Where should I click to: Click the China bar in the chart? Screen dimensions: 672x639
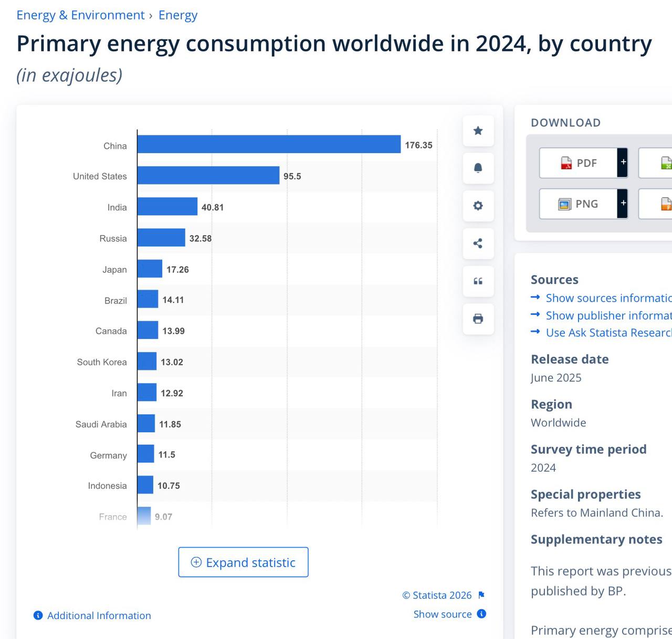click(x=269, y=144)
